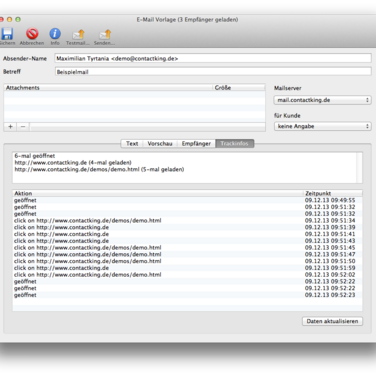The height and width of the screenshot is (376, 376).
Task: Click the Zeitpunkt column header
Action: (x=333, y=193)
